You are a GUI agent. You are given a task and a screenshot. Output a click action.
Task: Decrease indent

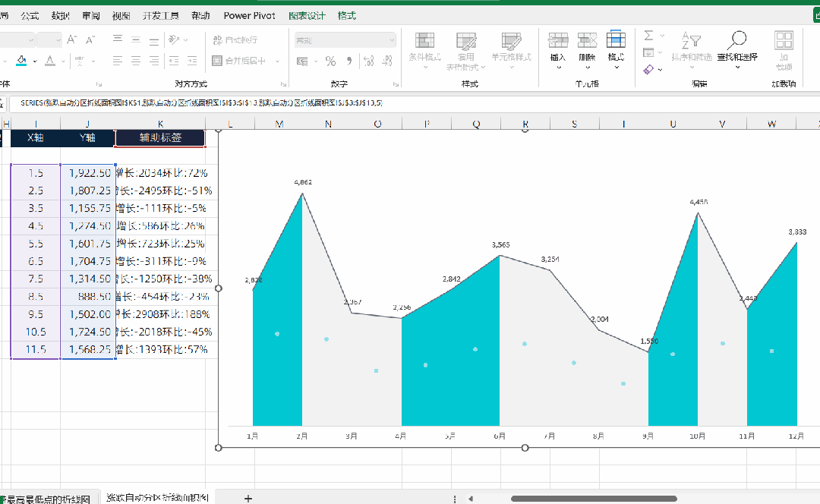tap(174, 61)
